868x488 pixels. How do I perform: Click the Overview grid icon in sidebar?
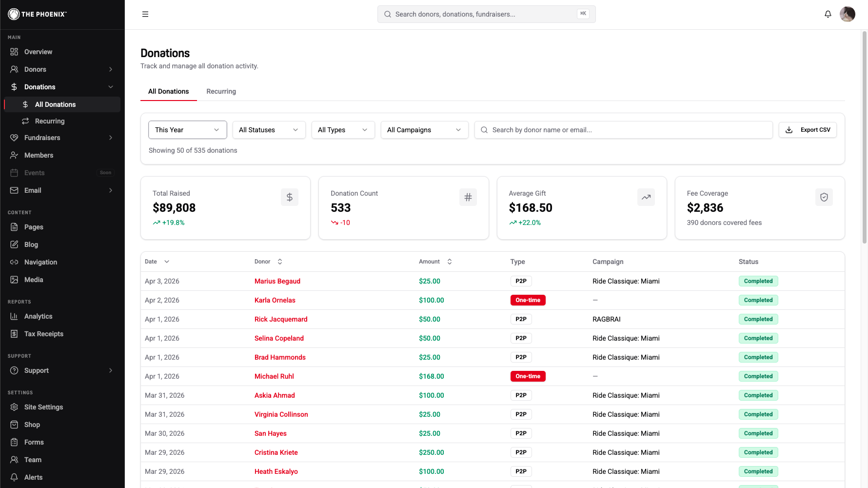click(14, 52)
